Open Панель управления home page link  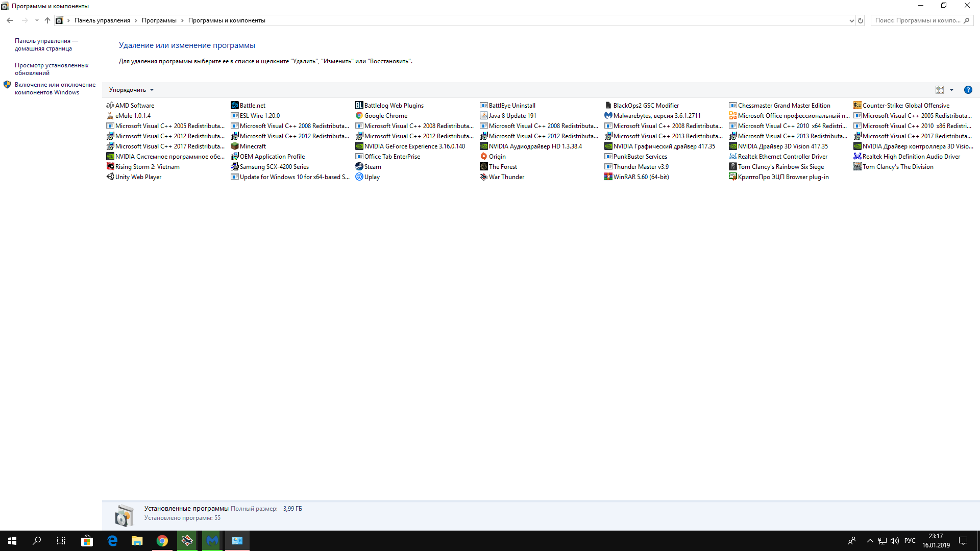point(46,44)
